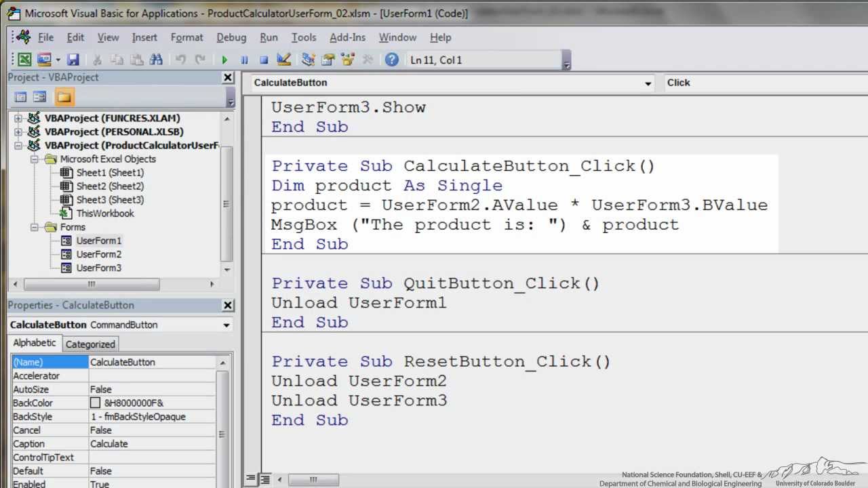
Task: Collapse the ProductCalculatorUserForm VBAProject node
Action: [x=18, y=146]
